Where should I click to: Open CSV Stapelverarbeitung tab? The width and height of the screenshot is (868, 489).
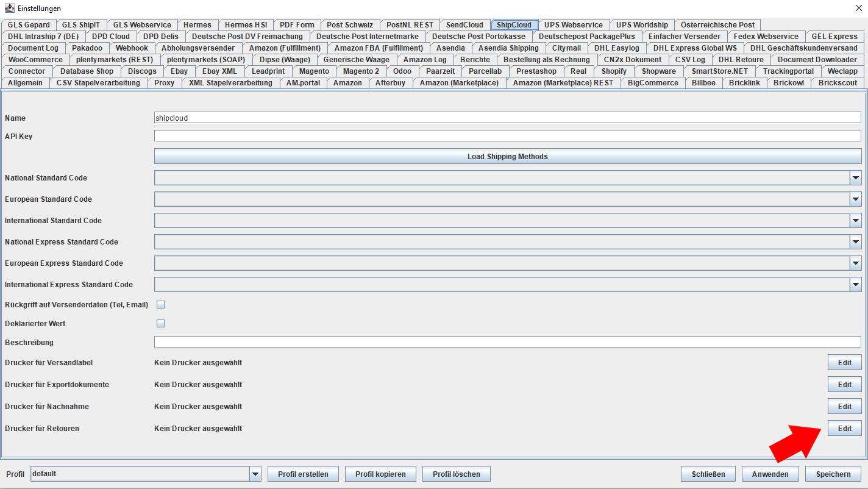point(98,83)
